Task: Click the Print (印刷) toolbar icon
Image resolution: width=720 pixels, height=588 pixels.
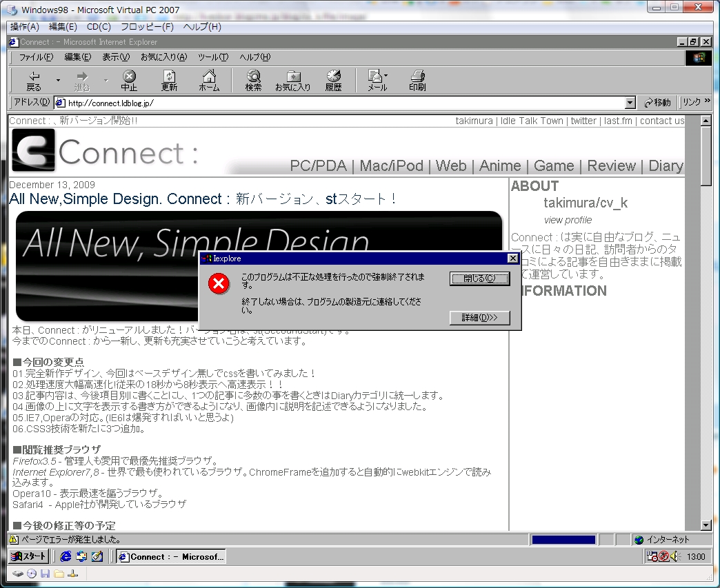Action: [x=417, y=81]
